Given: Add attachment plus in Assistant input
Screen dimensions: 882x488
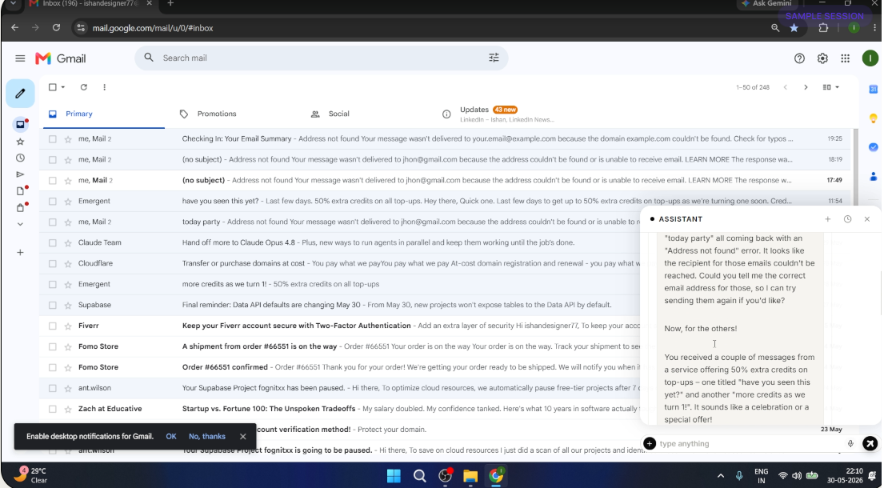Looking at the screenshot, I should 649,444.
